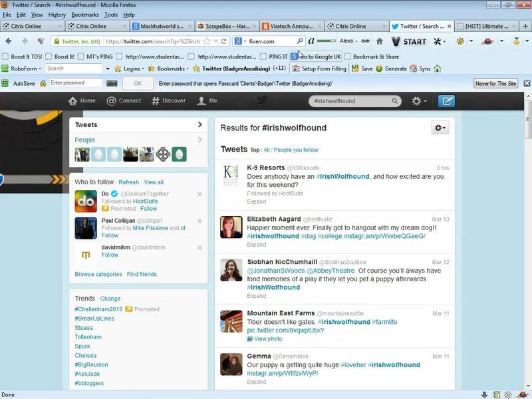Close the RoboForm password bar

(x=527, y=83)
